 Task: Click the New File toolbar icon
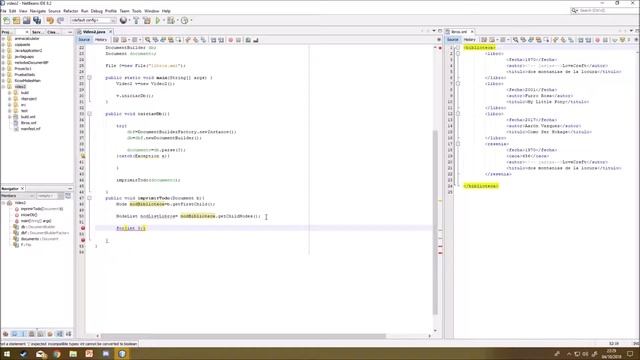pyautogui.click(x=7, y=20)
